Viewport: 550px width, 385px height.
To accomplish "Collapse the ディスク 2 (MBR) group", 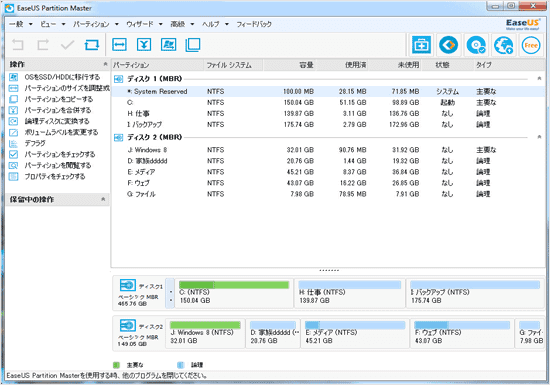I will click(539, 137).
